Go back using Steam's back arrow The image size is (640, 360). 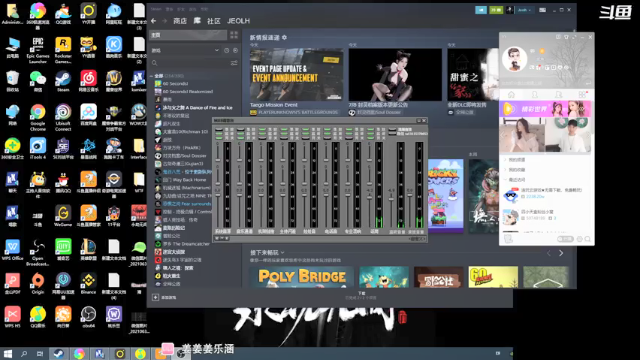pos(154,21)
